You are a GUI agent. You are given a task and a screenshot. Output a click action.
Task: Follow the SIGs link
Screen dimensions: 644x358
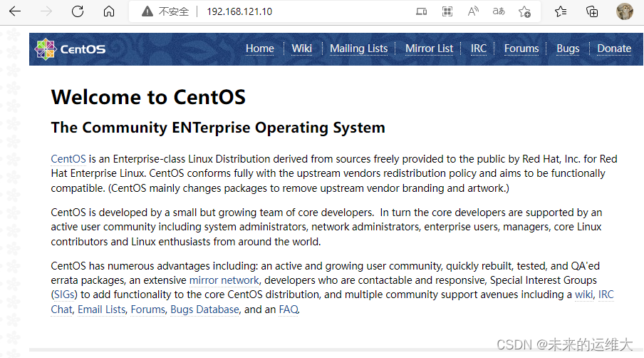(64, 295)
